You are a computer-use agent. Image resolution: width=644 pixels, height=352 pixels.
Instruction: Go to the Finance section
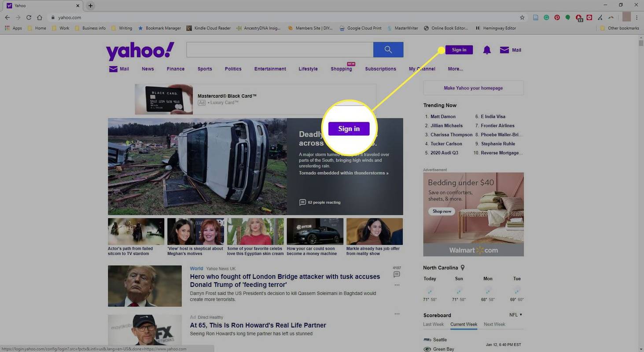[176, 69]
